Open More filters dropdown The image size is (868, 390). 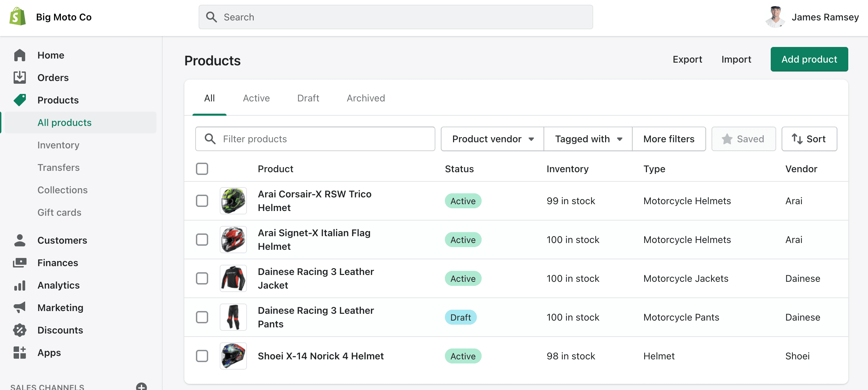point(669,139)
